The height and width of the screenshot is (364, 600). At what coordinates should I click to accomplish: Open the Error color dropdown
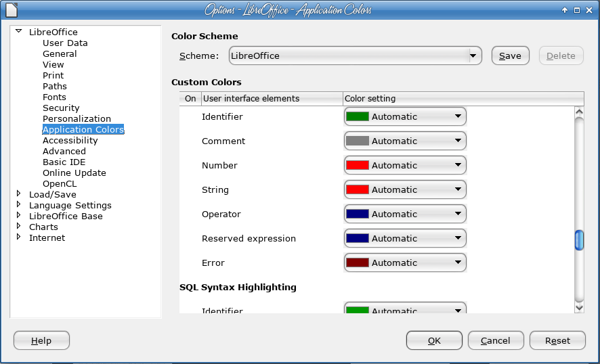[405, 263]
